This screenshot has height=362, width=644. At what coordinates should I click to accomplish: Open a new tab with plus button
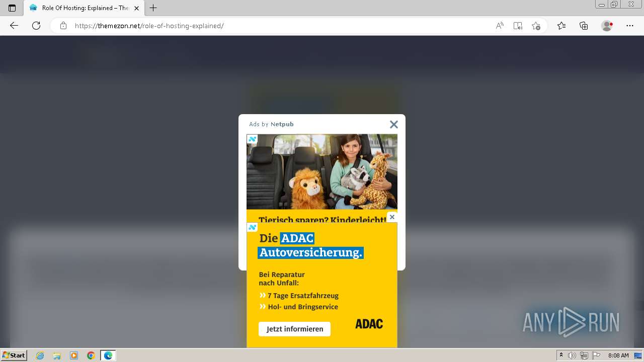pos(153,8)
